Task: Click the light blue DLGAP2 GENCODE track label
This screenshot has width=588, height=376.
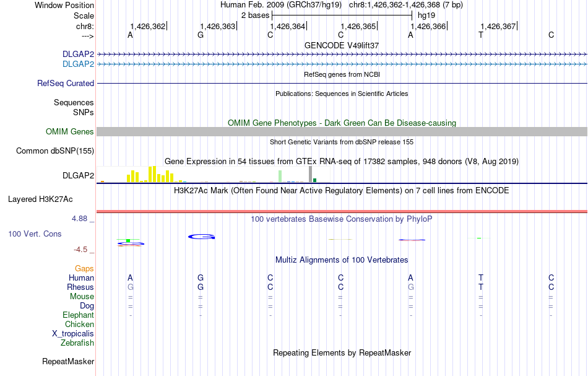Action: [79, 64]
